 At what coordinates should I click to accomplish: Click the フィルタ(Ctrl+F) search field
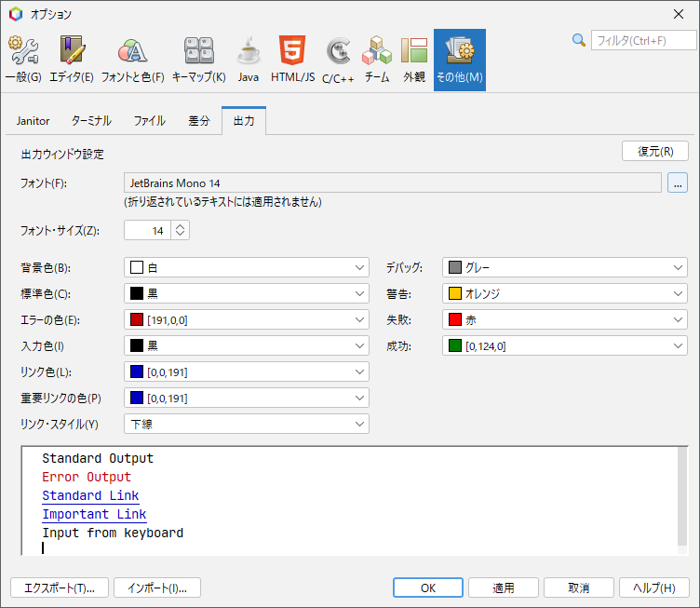click(643, 41)
